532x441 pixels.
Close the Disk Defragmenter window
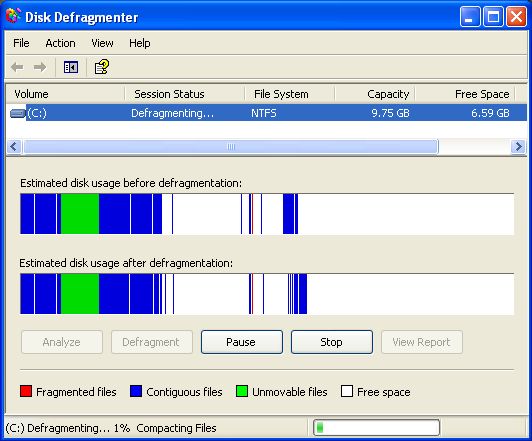pos(516,16)
